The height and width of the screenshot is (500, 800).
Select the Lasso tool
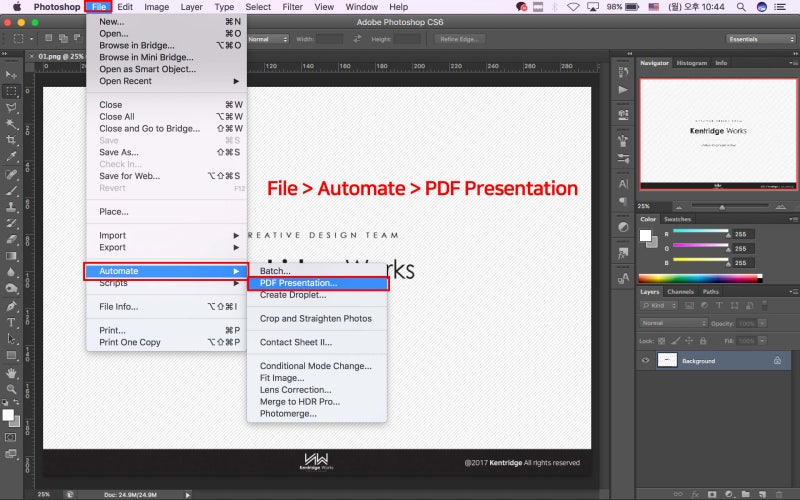pyautogui.click(x=11, y=108)
